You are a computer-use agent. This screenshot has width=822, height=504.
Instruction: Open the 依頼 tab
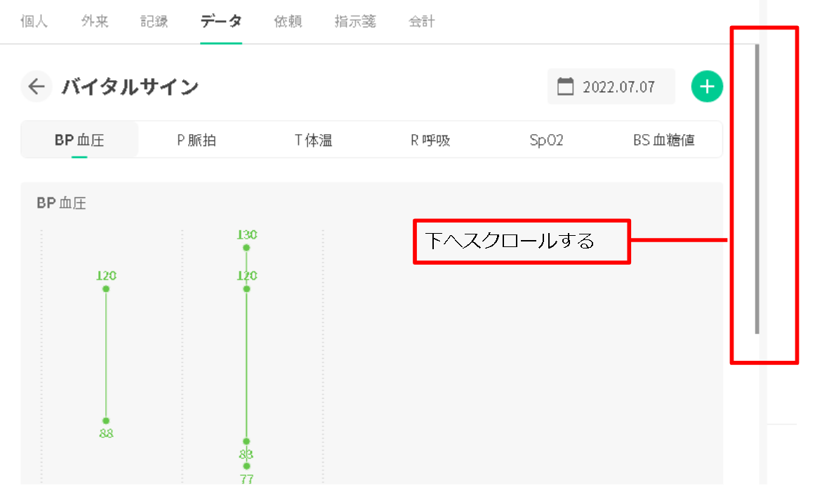(x=288, y=22)
